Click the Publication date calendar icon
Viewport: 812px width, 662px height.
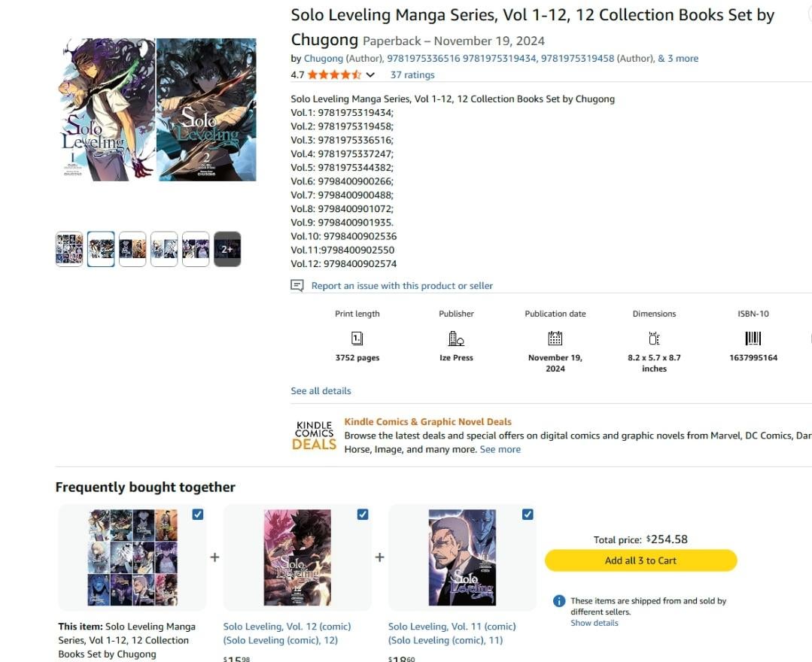pos(555,339)
